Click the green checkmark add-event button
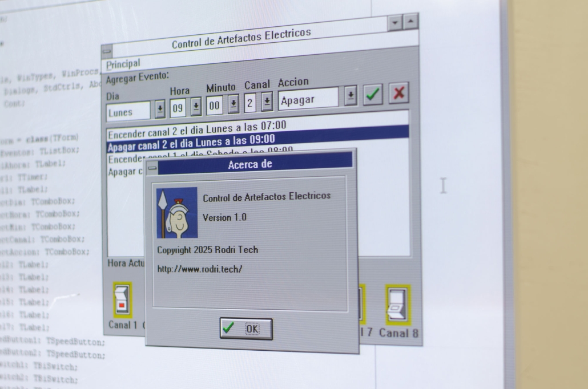 (x=373, y=95)
